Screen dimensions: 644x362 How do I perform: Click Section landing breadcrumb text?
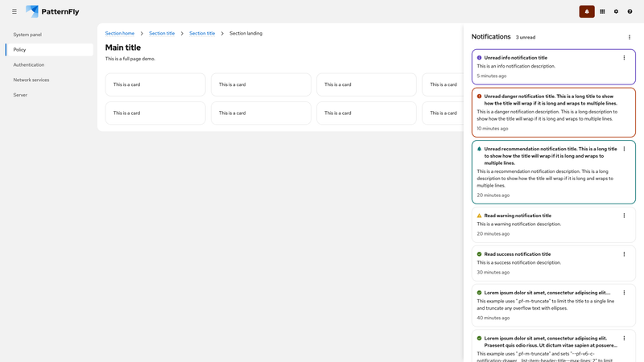[x=246, y=33]
